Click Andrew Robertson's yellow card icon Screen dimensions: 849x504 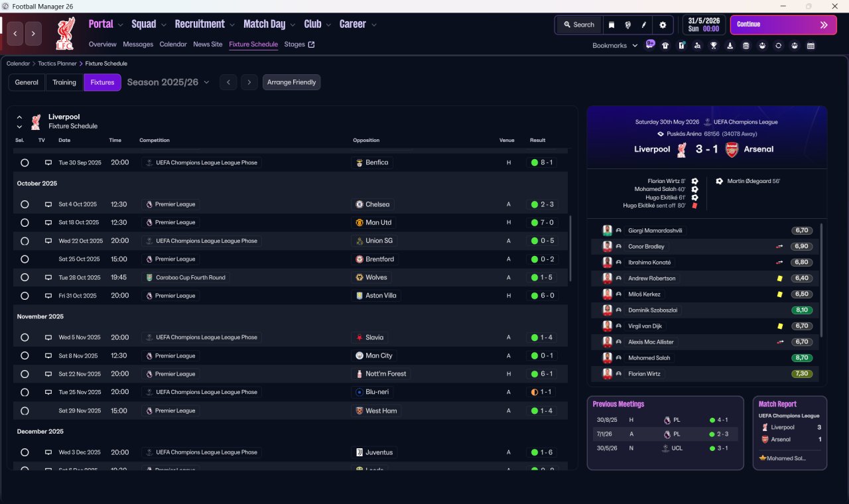click(x=780, y=279)
